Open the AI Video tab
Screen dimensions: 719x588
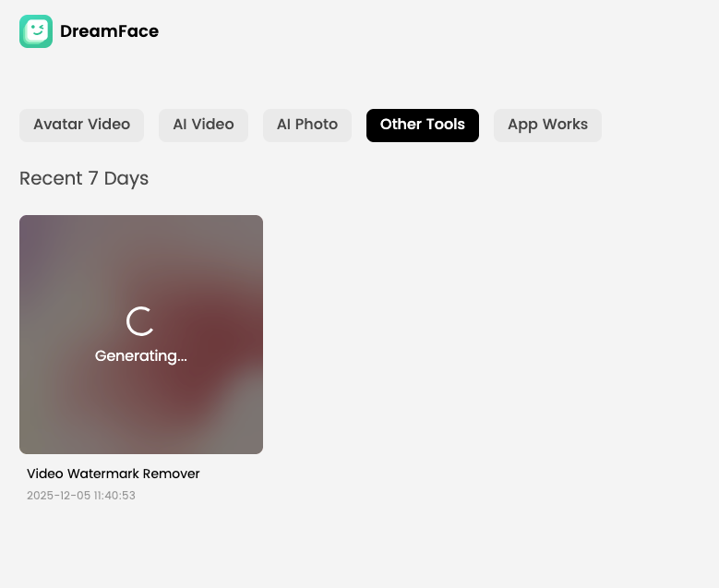pos(203,125)
